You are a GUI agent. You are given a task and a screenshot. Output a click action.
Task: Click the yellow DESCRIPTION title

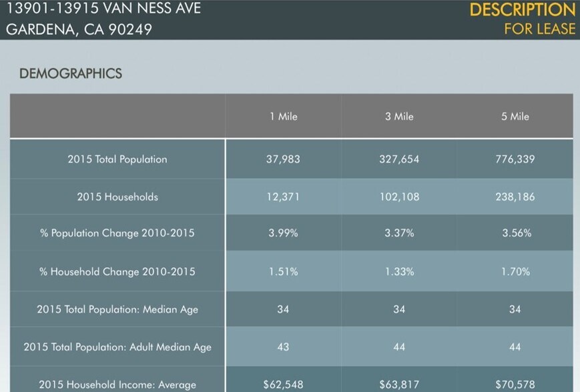click(522, 10)
